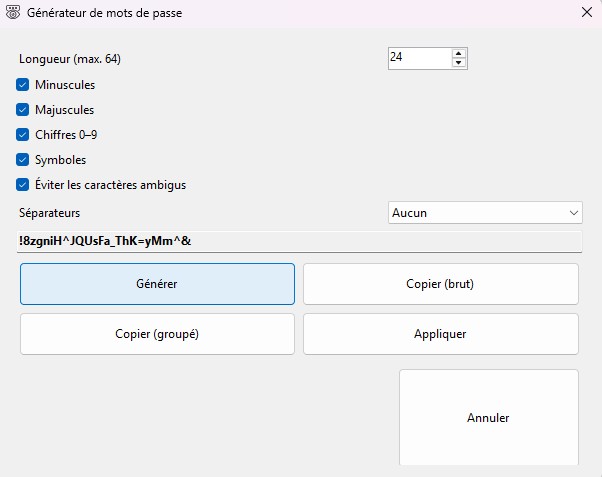Uncheck the Minuscules checkbox
The width and height of the screenshot is (602, 477).
click(x=23, y=85)
